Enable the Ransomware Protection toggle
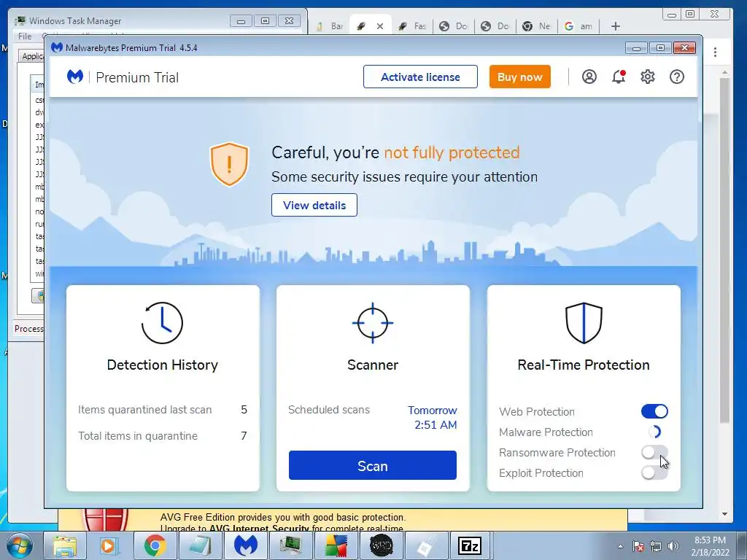The height and width of the screenshot is (560, 747). pos(654,452)
